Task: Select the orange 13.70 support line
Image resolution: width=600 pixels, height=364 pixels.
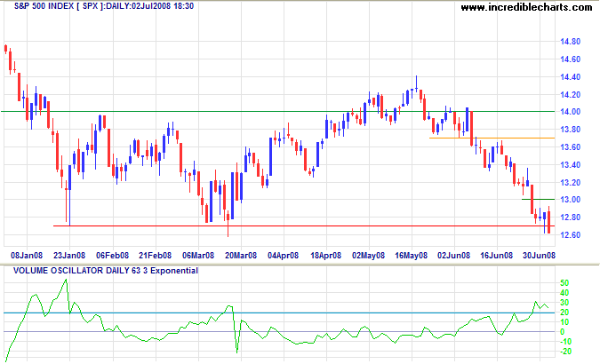Action: click(492, 138)
